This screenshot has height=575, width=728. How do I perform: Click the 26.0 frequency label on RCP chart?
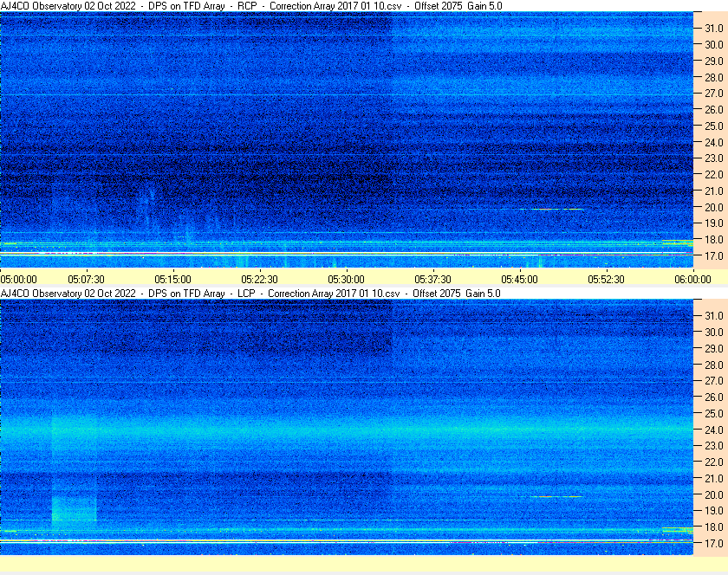coord(714,109)
